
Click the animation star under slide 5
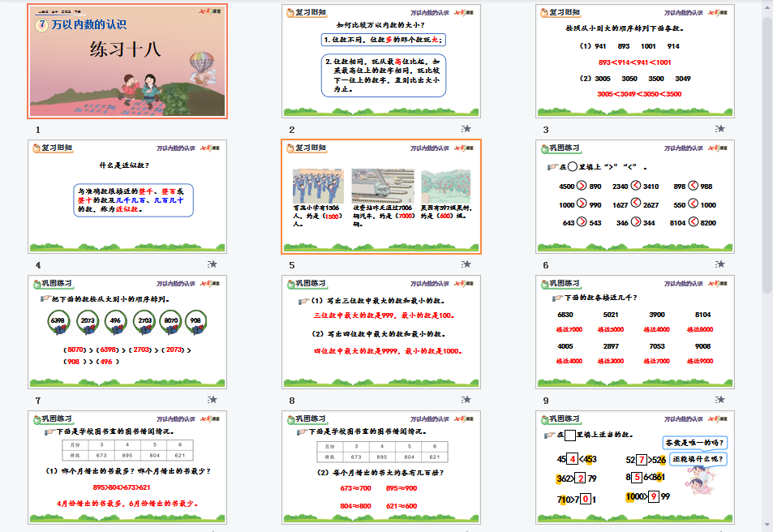pyautogui.click(x=466, y=264)
